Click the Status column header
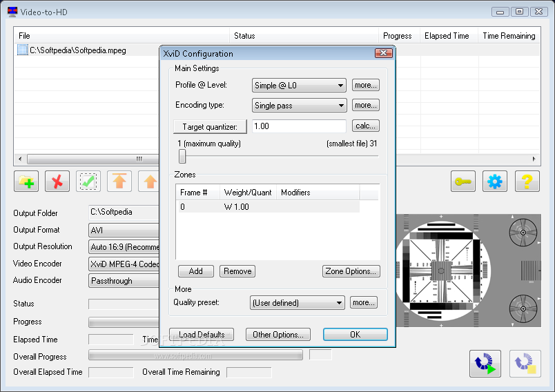 (304, 35)
